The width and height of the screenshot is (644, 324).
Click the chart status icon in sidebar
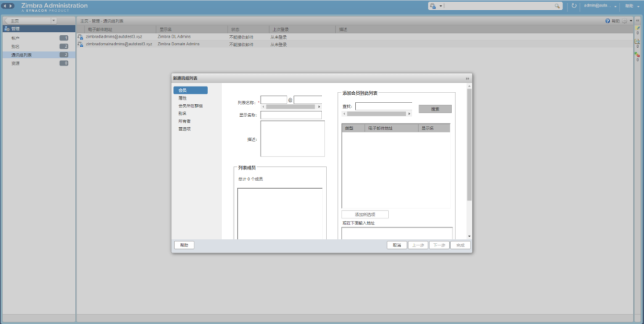pos(638,42)
